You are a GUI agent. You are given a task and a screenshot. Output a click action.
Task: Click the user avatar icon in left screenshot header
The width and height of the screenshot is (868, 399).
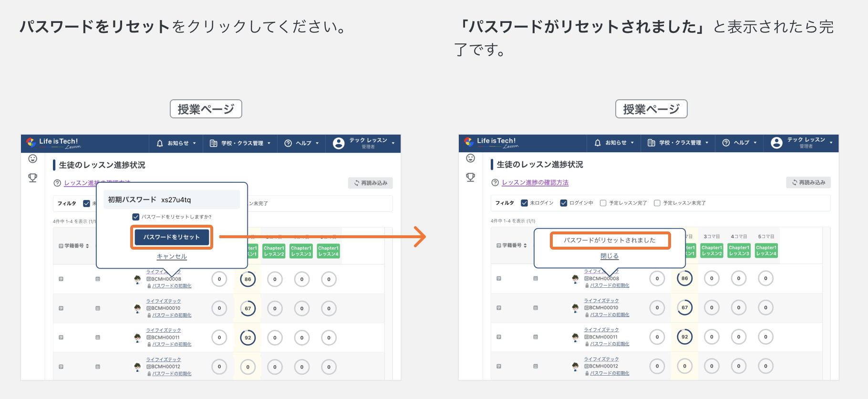339,143
